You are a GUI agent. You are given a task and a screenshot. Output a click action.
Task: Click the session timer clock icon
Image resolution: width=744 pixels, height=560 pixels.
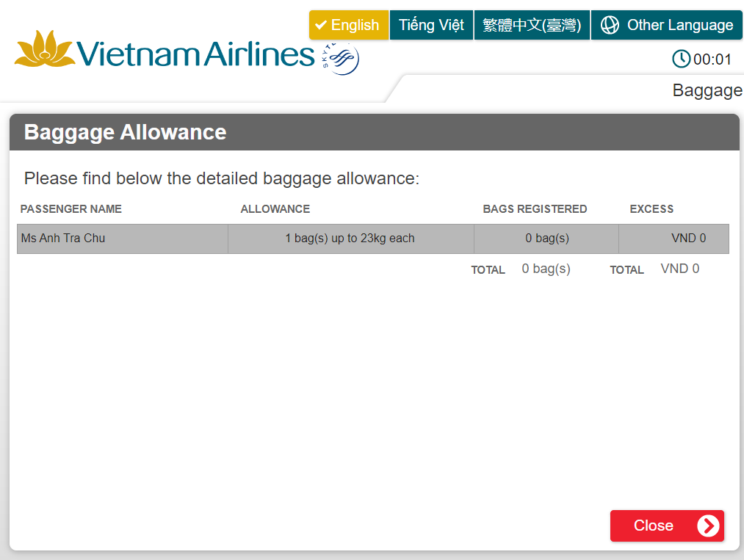point(681,59)
